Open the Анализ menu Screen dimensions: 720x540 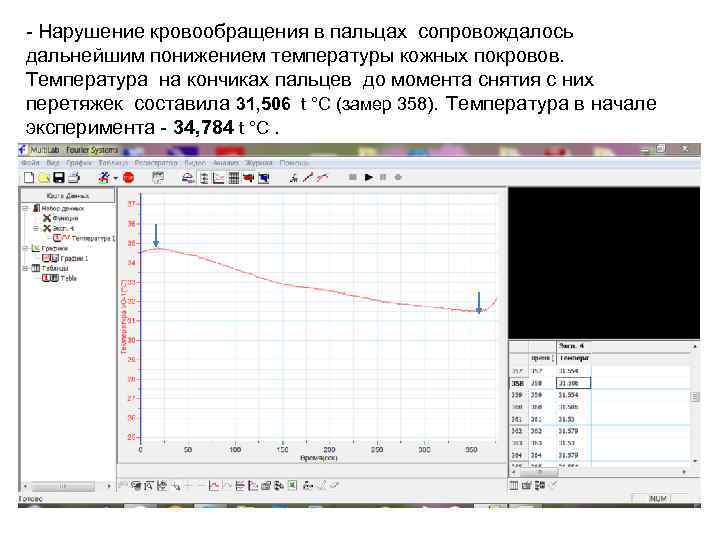point(225,163)
